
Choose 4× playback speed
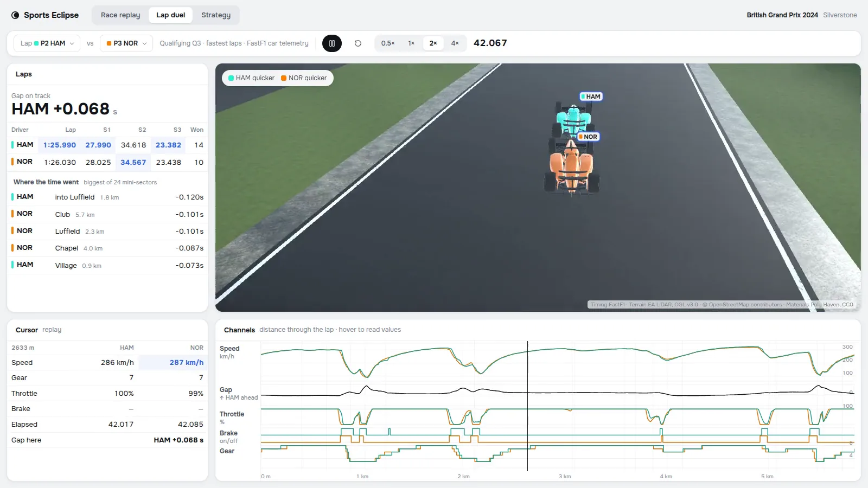455,43
